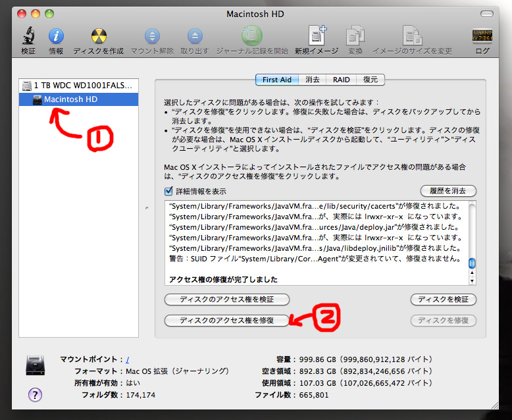Screen dimensions: 512x420
Task: Click the log line mentioning libdeploy.jnilib
Action: [x=315, y=248]
